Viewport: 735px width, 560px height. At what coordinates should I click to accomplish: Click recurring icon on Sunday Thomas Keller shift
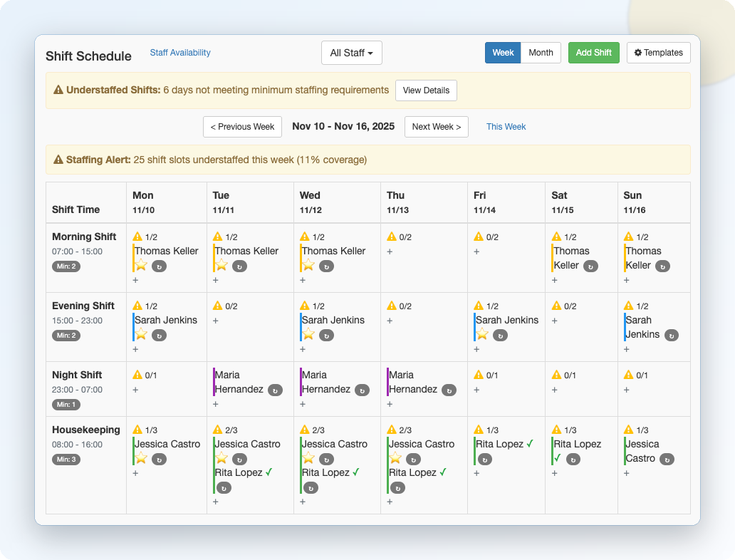663,266
